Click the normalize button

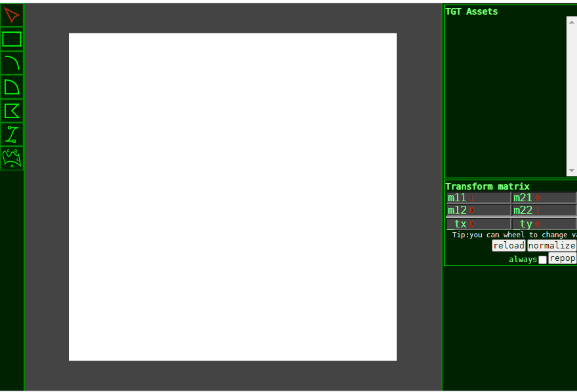click(x=551, y=246)
